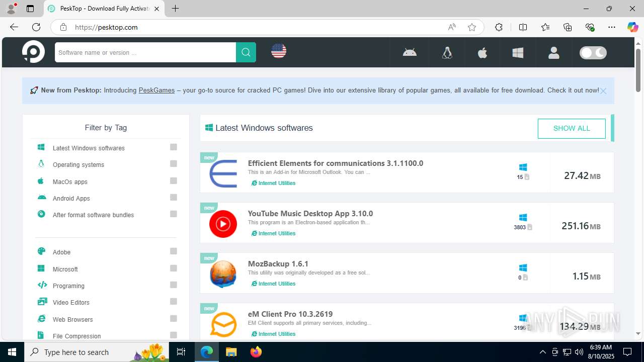Open the Apple macOS category icon
Viewport: 644px width, 362px height.
click(482, 52)
